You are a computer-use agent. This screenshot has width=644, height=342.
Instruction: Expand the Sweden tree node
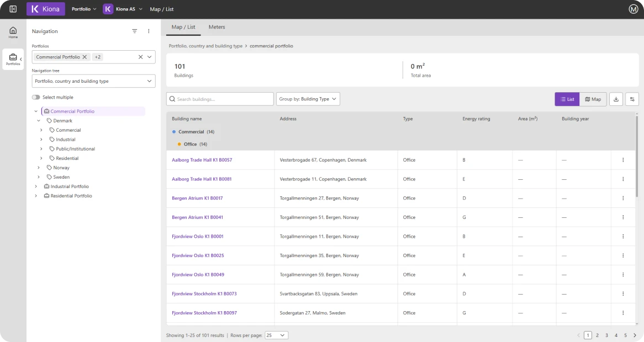click(x=39, y=177)
